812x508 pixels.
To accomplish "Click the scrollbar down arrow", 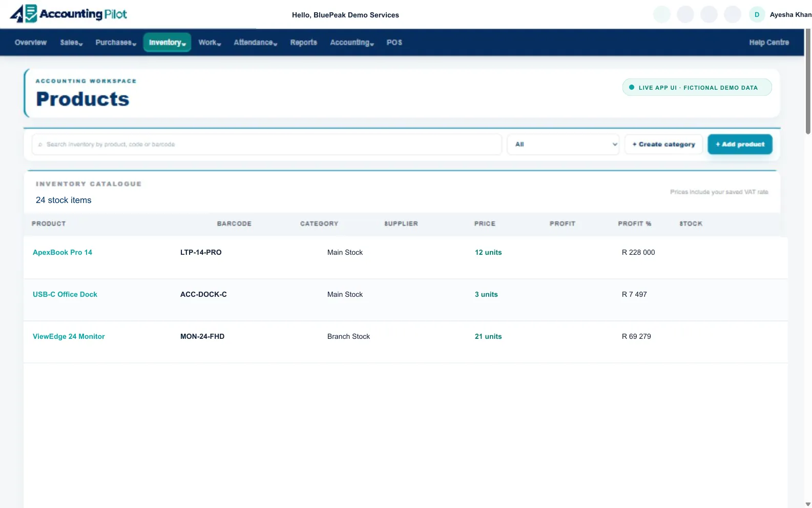I will pos(808,504).
